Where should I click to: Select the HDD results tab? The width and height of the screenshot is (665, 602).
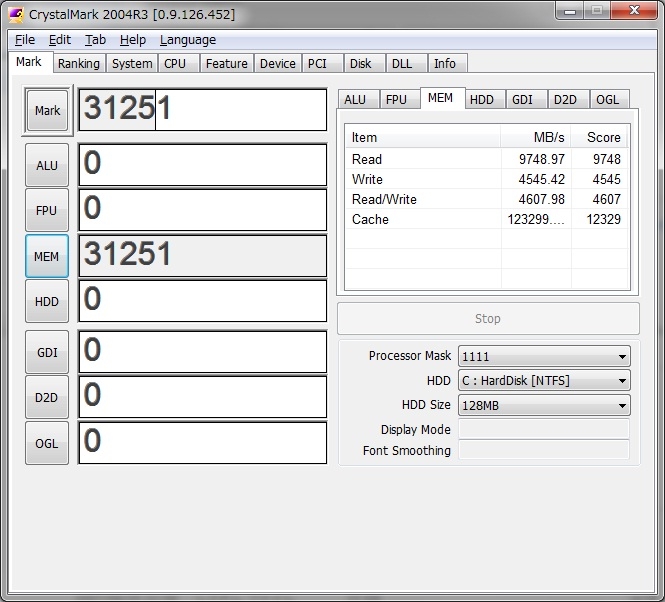coord(482,99)
